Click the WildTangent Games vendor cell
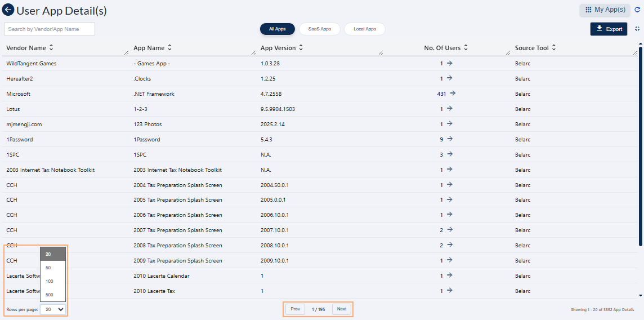Viewport: 644px width, 320px height. click(x=31, y=63)
